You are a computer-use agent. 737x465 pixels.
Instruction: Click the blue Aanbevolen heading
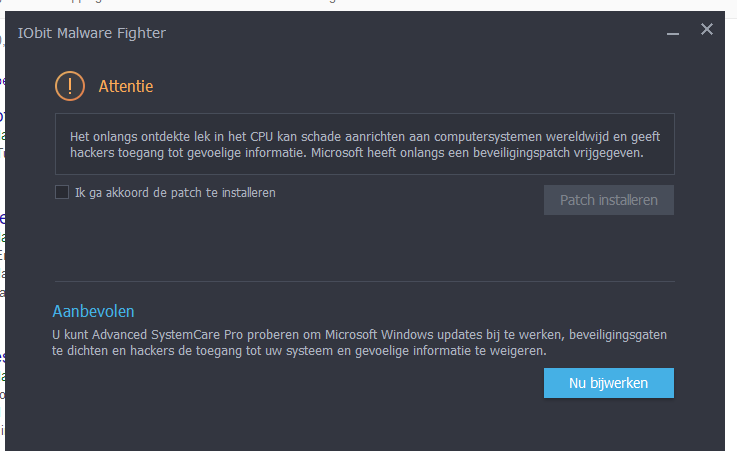tap(93, 311)
